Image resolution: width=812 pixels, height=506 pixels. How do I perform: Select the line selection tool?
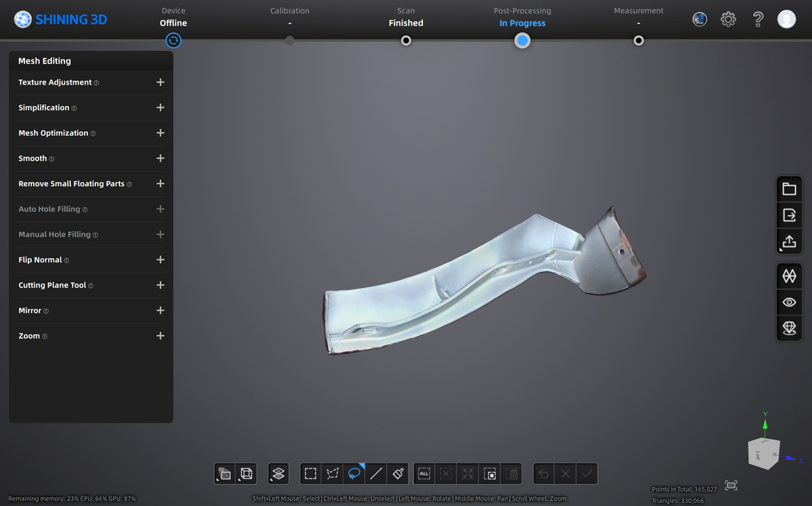click(376, 474)
